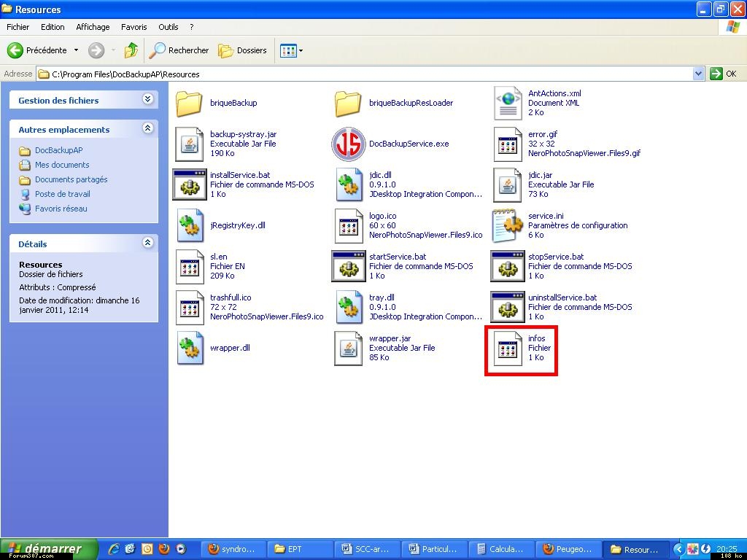Image resolution: width=747 pixels, height=560 pixels.
Task: Switch to the Calcula... taskbar window
Action: (502, 549)
